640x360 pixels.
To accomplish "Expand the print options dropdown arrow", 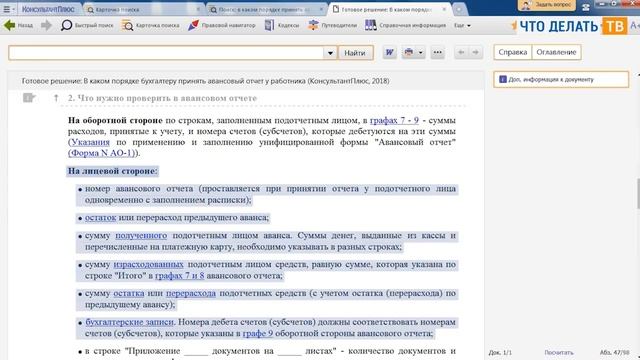I will pyautogui.click(x=420, y=52).
